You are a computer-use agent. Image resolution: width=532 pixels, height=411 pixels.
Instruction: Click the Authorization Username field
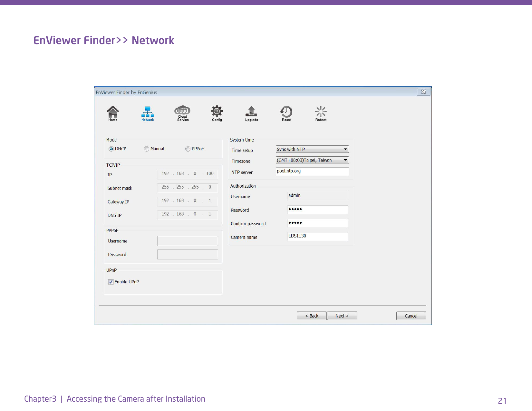pyautogui.click(x=318, y=196)
